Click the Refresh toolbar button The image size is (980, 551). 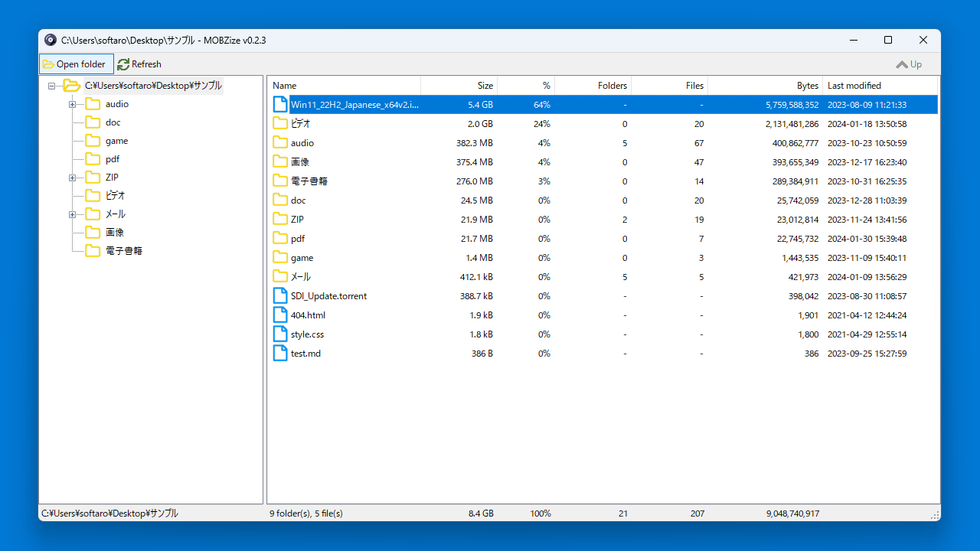[x=139, y=64]
